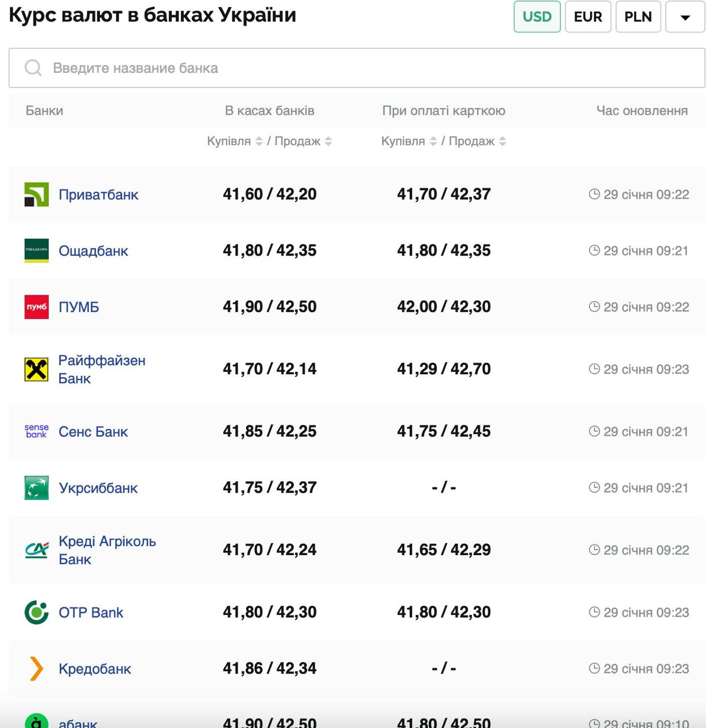
Task: Open the Приватбанк link
Action: pyautogui.click(x=98, y=195)
